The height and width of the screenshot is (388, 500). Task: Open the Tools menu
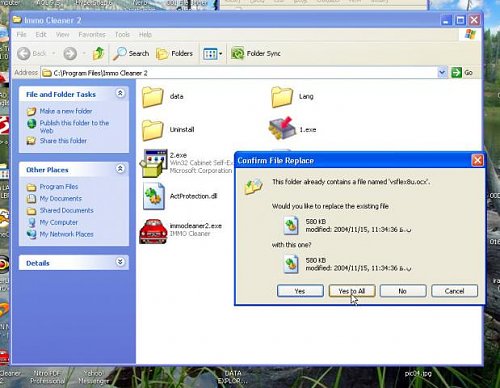click(x=122, y=35)
